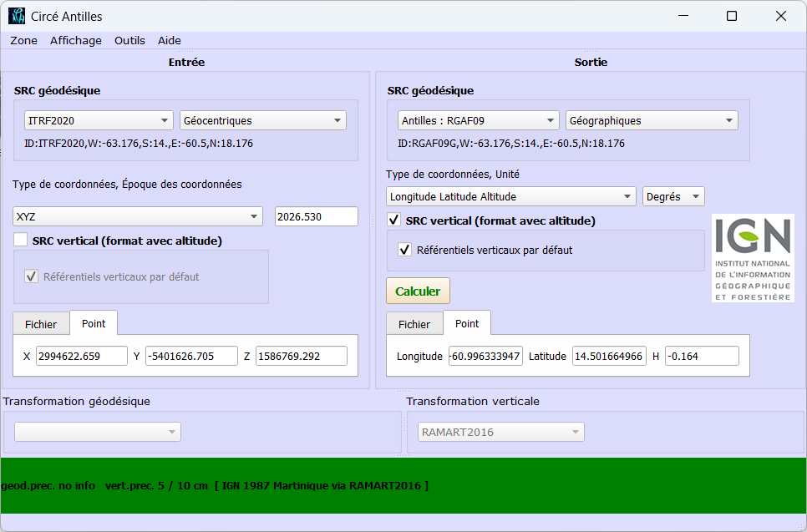Click 'Type de coordonnées, Époque des coordonnées' label
The image size is (807, 532).
[127, 185]
